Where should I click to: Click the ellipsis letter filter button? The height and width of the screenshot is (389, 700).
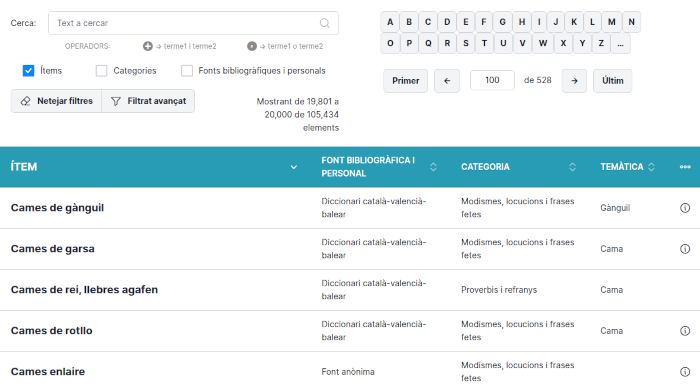620,43
